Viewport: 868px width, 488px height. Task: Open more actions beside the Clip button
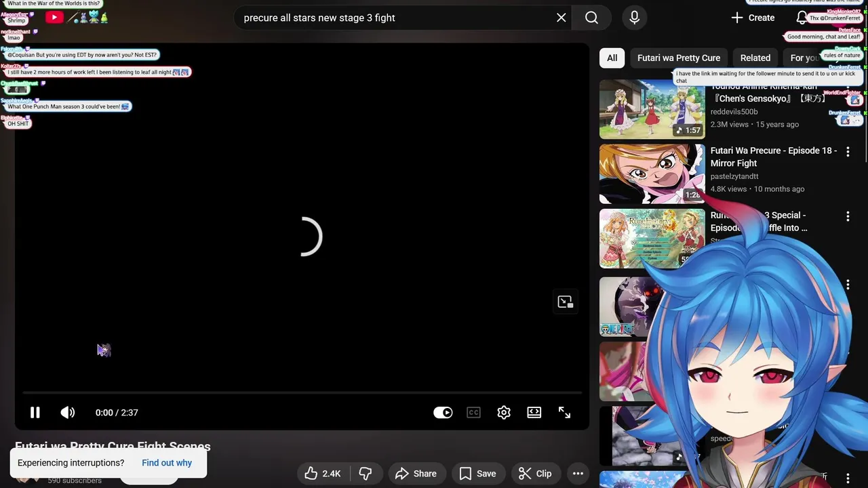coord(578,474)
